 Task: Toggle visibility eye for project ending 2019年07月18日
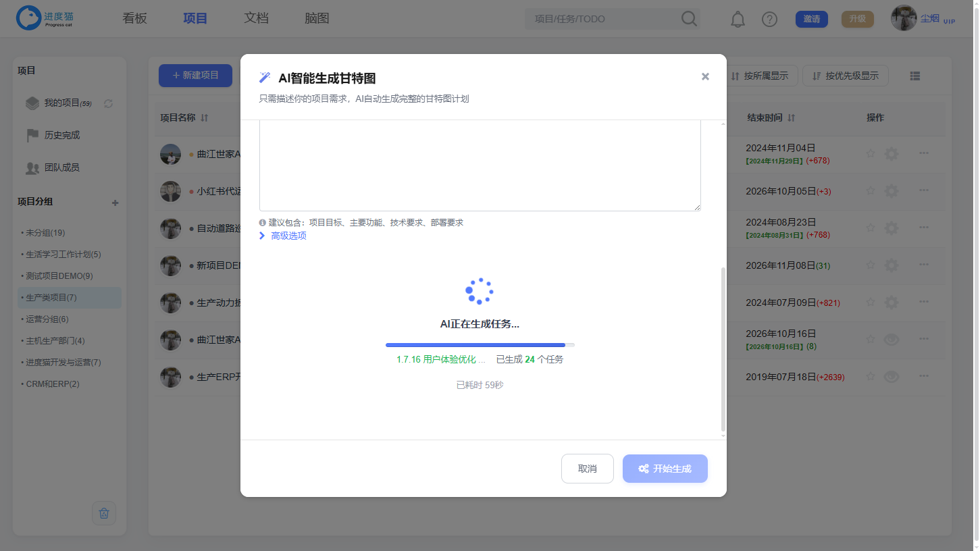(892, 377)
